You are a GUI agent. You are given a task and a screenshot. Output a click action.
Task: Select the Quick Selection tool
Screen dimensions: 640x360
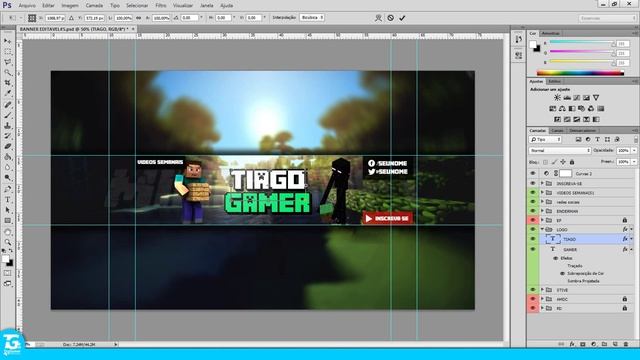[8, 73]
